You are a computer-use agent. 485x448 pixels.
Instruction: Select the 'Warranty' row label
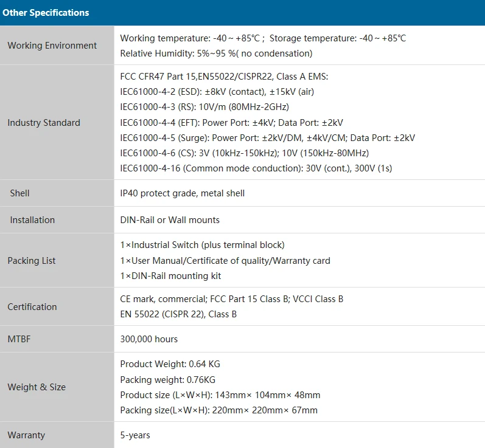tap(26, 435)
